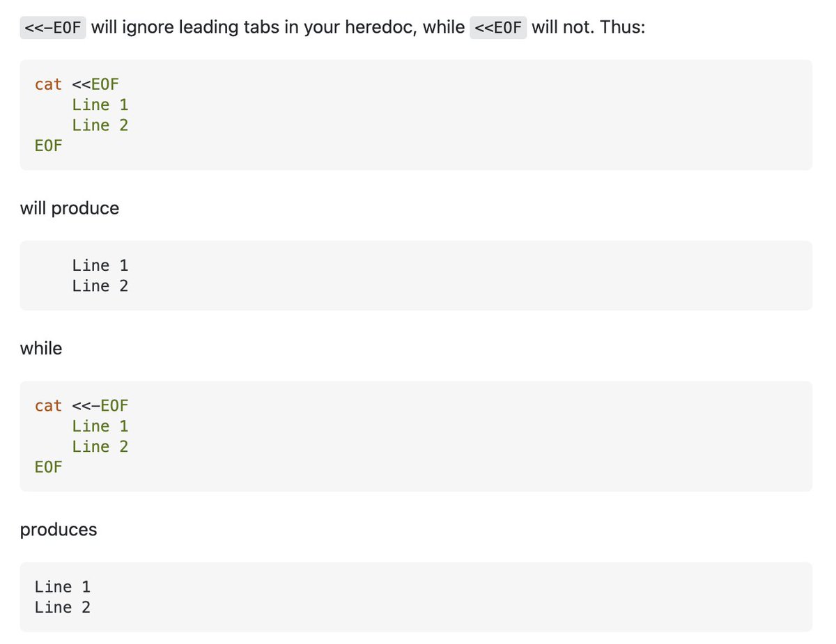
Task: Click 'Line 1' in the second code block
Action: point(100,426)
